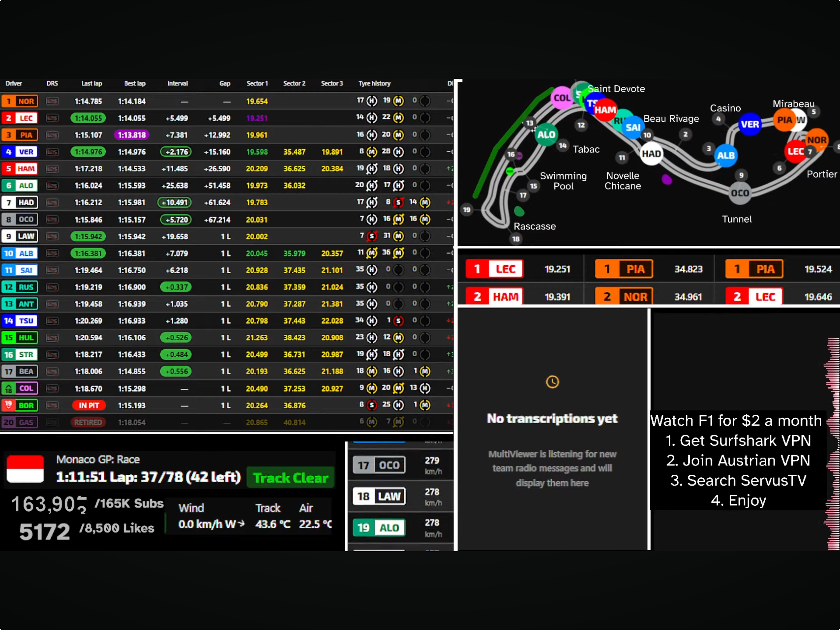Click the DRS indicator in BOR's row
The width and height of the screenshot is (840, 630).
coord(52,405)
